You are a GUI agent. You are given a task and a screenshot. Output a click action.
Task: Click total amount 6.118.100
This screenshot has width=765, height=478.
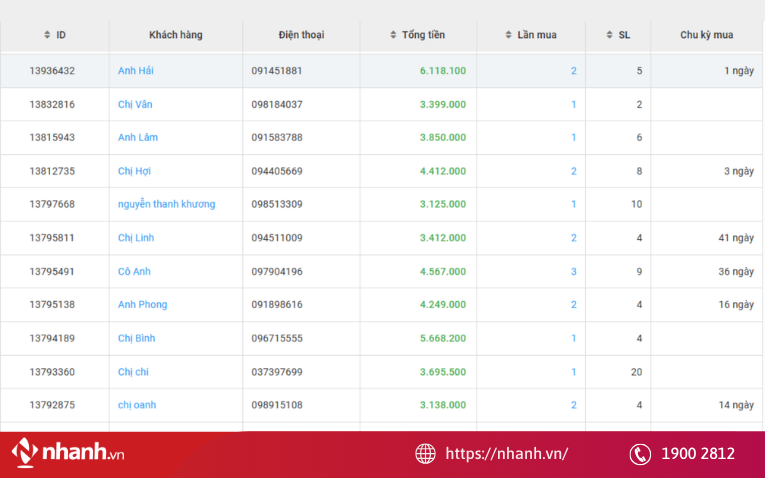[x=443, y=71]
